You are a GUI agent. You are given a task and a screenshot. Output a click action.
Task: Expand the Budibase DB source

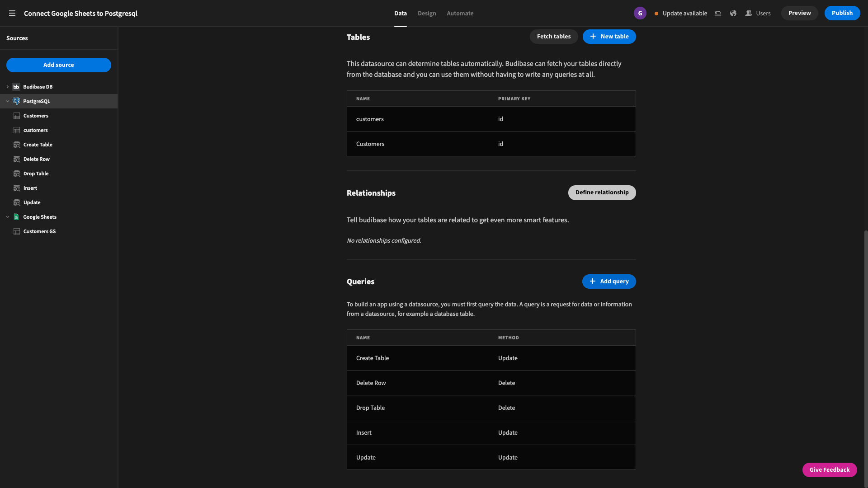(8, 87)
